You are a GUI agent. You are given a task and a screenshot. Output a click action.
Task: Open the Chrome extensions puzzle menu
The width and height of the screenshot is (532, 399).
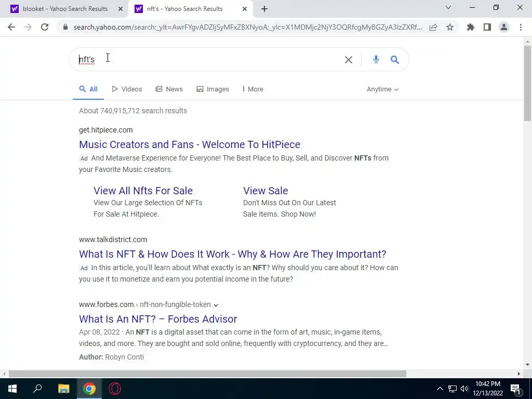471,27
